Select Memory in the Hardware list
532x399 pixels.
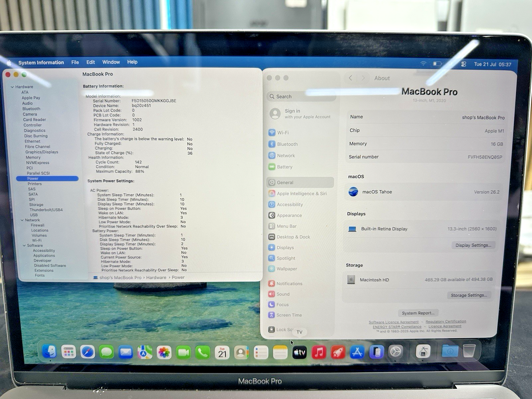(33, 157)
